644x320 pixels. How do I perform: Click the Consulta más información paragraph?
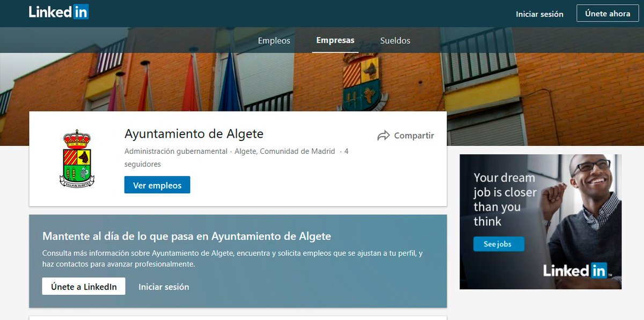(x=232, y=258)
